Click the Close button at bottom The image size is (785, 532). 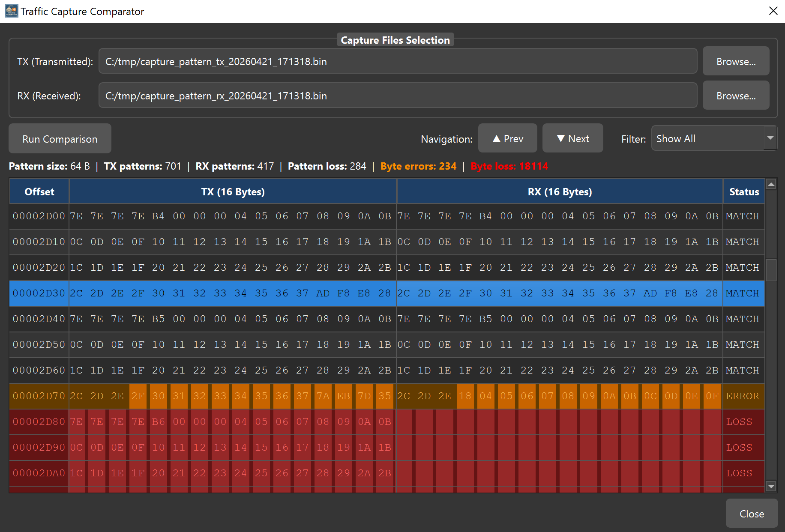(x=752, y=514)
